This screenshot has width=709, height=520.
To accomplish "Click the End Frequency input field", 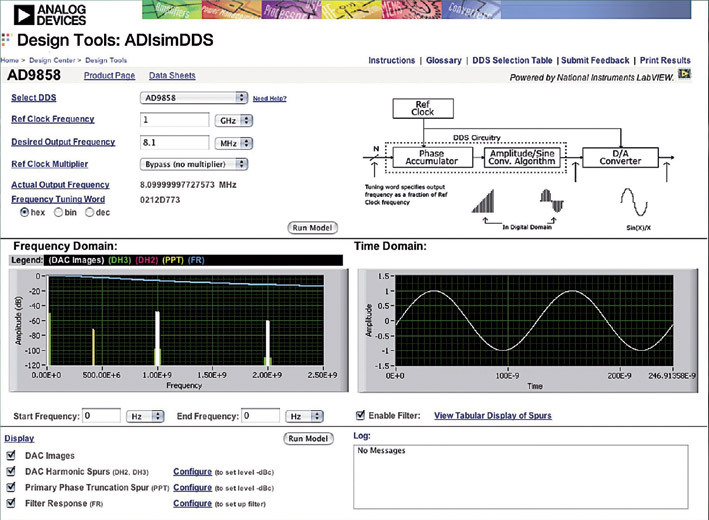I will [x=261, y=416].
